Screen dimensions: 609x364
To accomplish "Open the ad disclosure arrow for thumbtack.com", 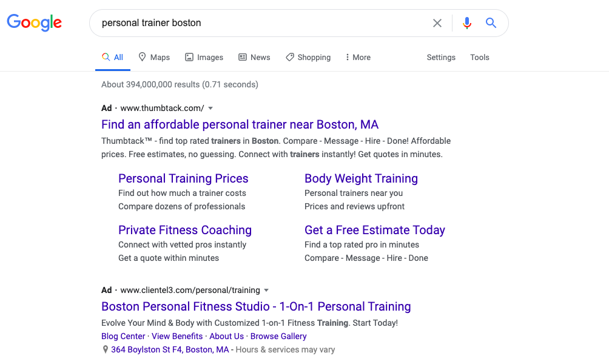I will click(210, 108).
